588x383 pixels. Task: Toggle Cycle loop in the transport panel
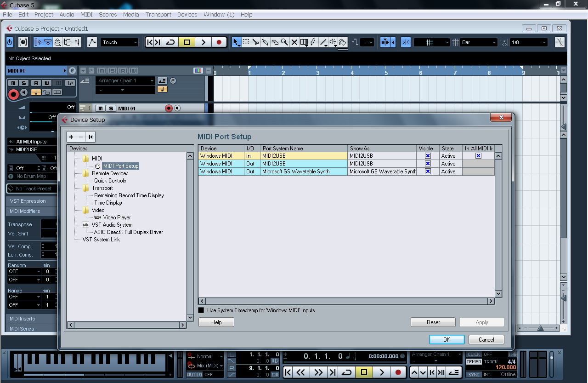pos(348,372)
